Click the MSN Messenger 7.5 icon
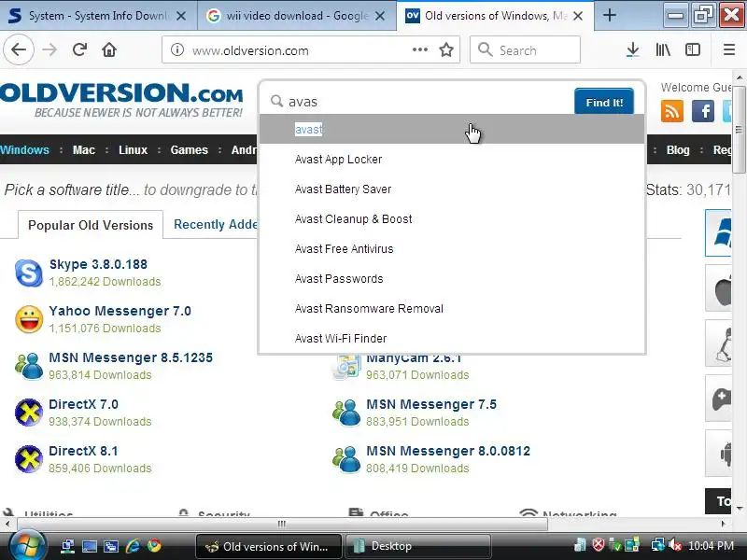747x560 pixels. click(x=346, y=413)
